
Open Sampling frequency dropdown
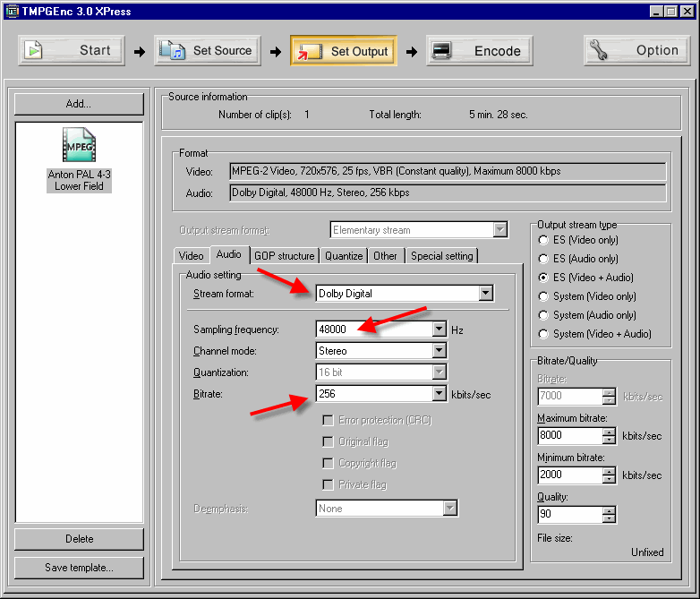point(440,329)
